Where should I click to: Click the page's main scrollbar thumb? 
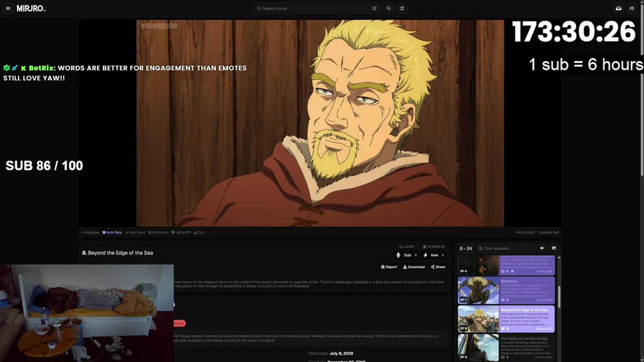click(x=642, y=90)
